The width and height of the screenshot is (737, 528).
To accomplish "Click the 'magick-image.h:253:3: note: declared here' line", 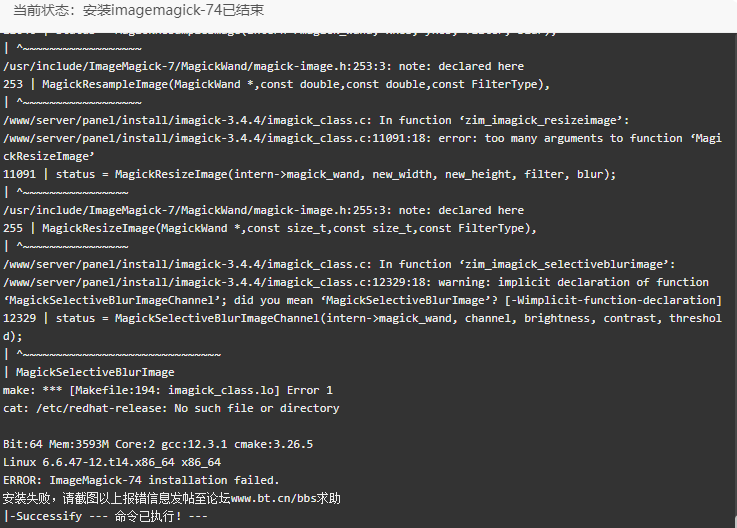I will click(263, 66).
